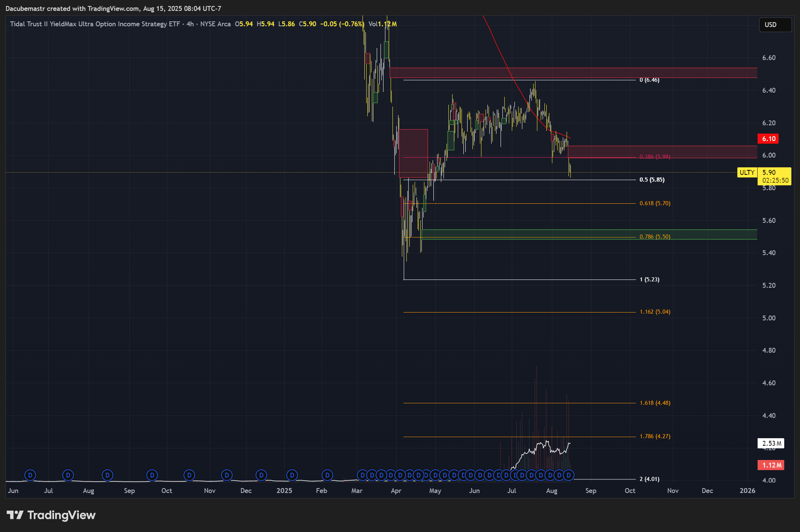The image size is (800, 532).
Task: Click the red 1.12 M volume label
Action: coord(771,465)
